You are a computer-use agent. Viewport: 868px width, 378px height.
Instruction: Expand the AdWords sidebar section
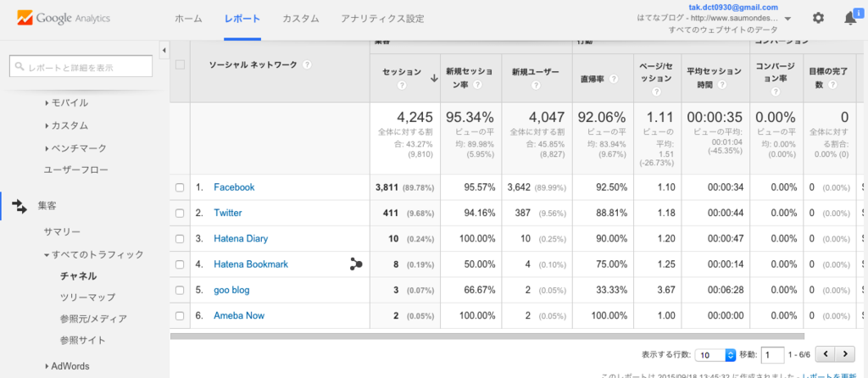tap(67, 366)
